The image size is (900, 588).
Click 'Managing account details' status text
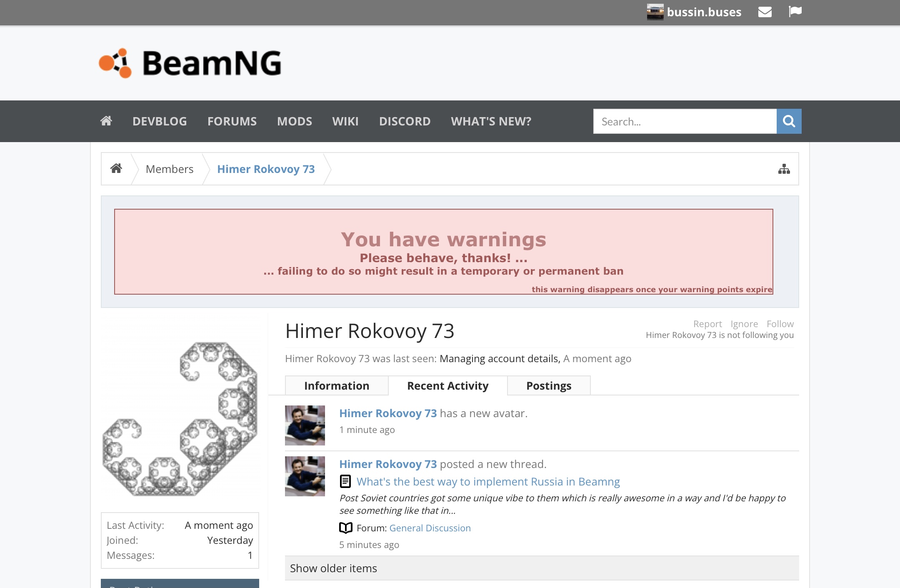pyautogui.click(x=500, y=358)
